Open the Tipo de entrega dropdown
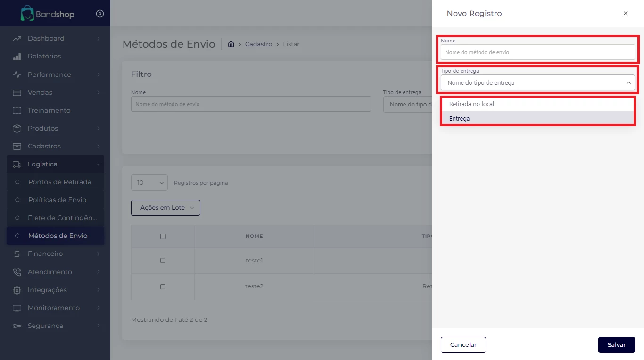The height and width of the screenshot is (360, 644). click(537, 83)
